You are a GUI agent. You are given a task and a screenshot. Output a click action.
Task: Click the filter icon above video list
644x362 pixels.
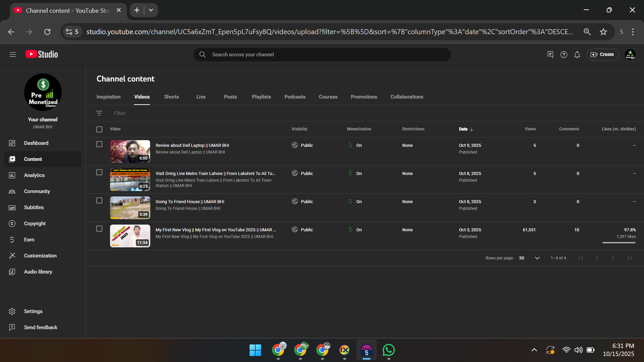pos(99,113)
